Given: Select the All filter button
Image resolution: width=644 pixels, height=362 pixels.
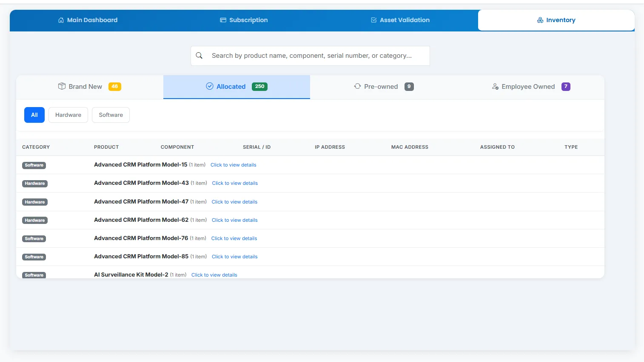Looking at the screenshot, I should pos(34,115).
